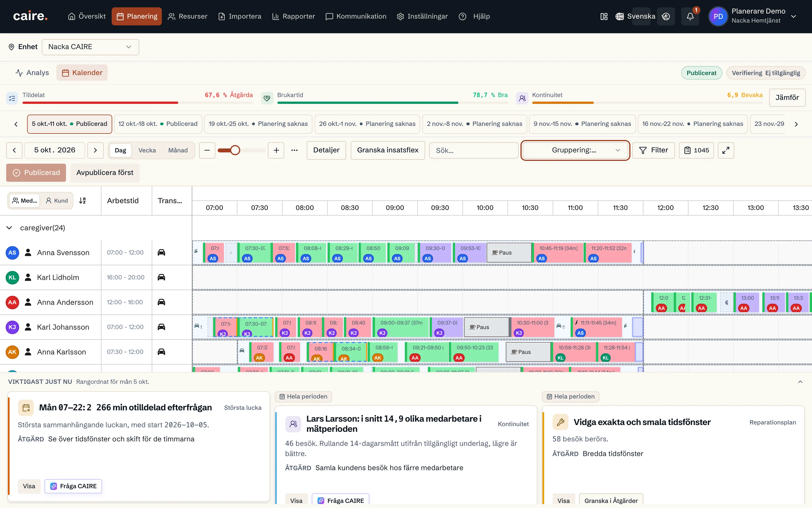Click the 1045 visits counter
This screenshot has height=508, width=812.
click(x=696, y=150)
